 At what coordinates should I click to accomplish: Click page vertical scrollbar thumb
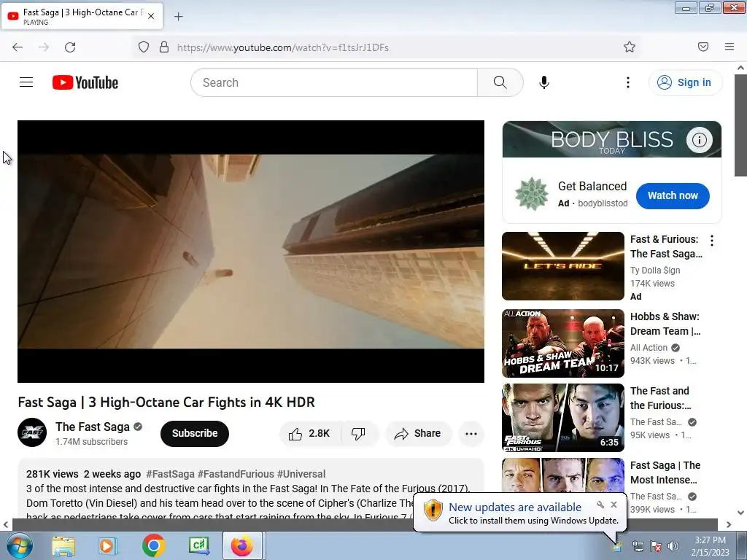(x=740, y=126)
